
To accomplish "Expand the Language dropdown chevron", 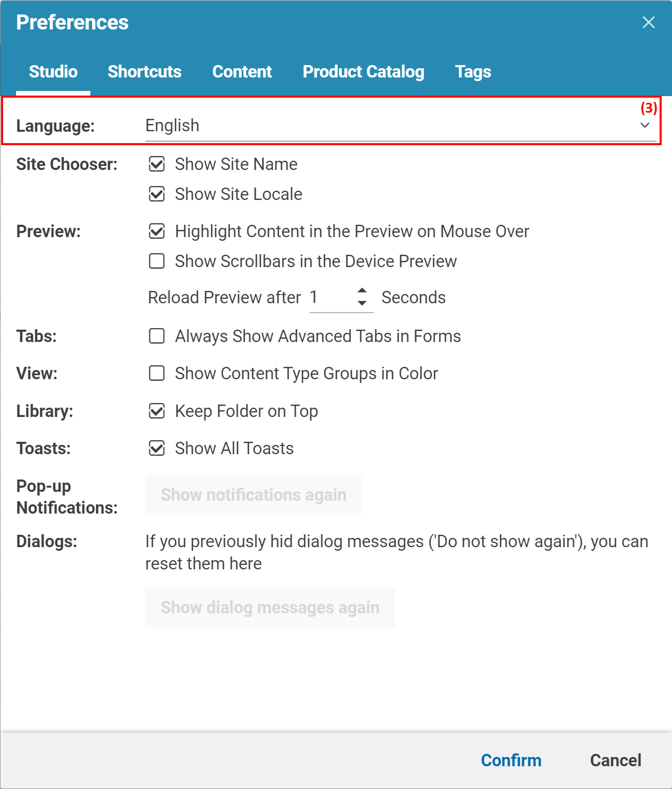I will (645, 126).
